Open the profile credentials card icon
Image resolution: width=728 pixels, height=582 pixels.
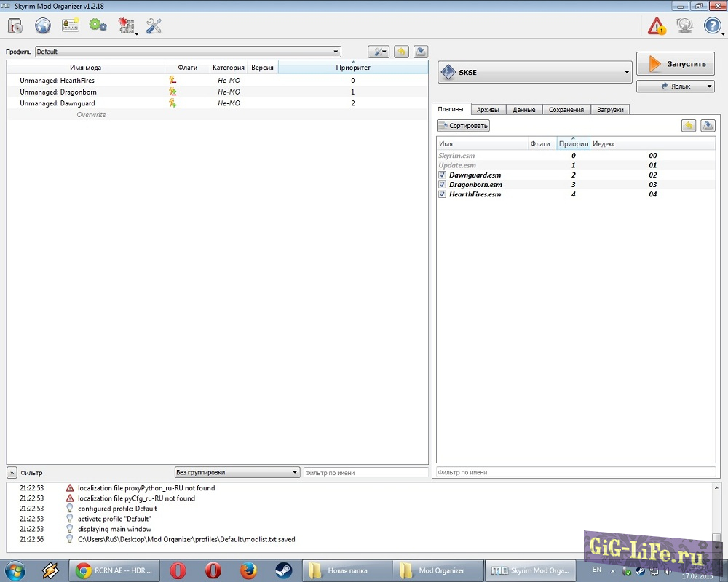(70, 25)
